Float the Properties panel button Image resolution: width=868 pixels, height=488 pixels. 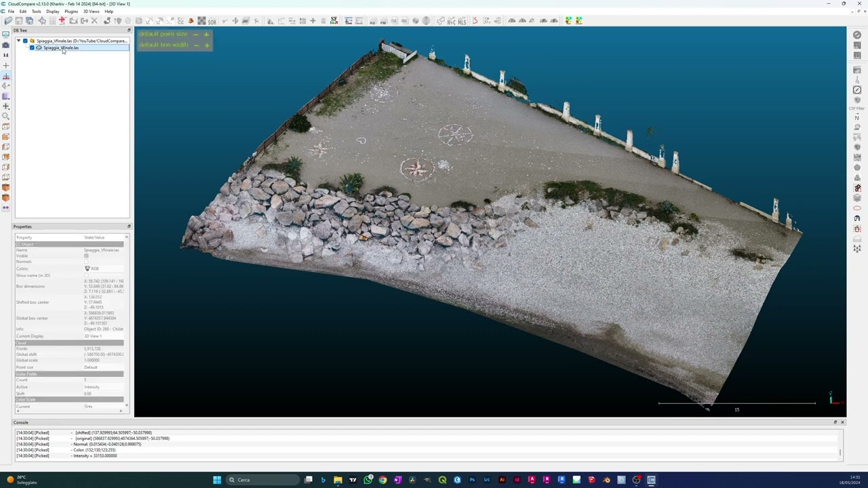click(x=129, y=226)
